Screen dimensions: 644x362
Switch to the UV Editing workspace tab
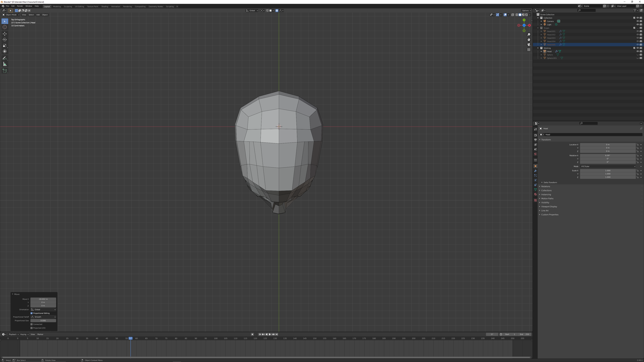[x=79, y=7]
